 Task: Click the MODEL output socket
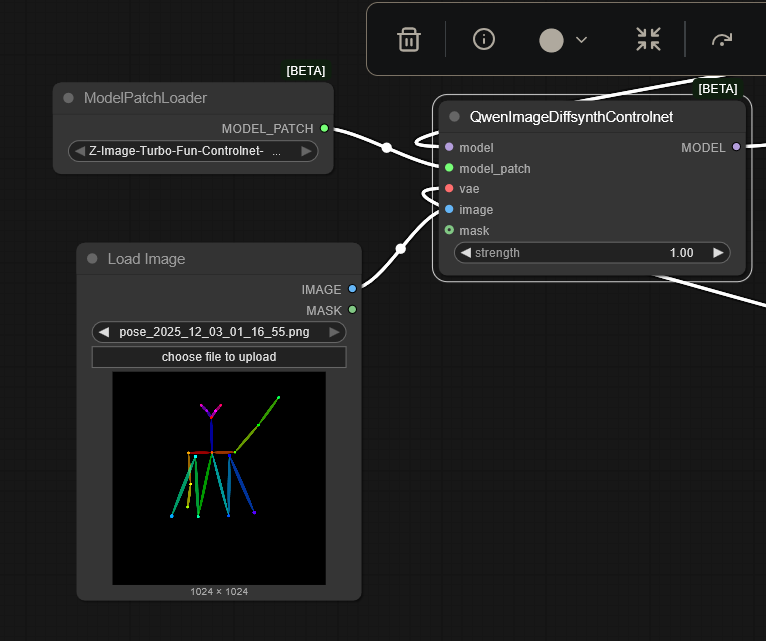click(736, 147)
